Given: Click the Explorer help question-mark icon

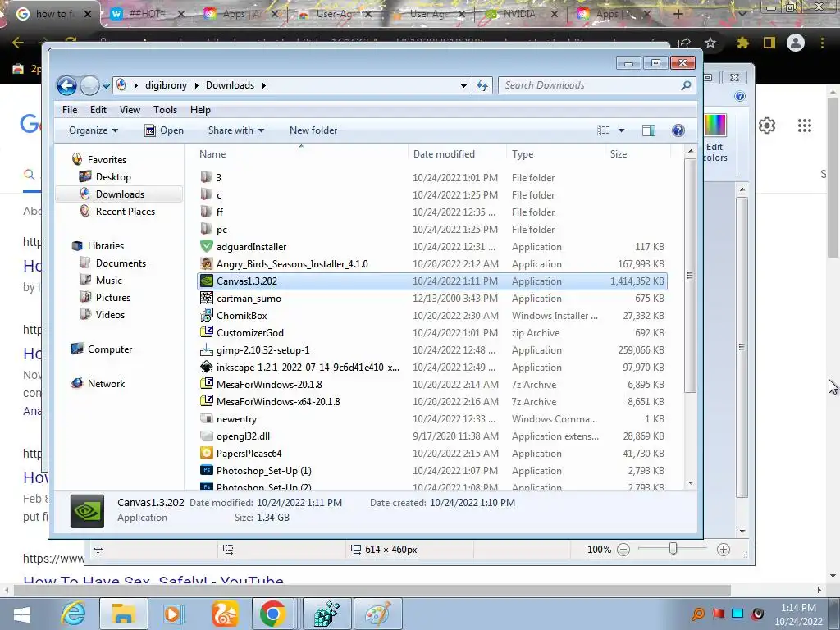Looking at the screenshot, I should [x=678, y=130].
